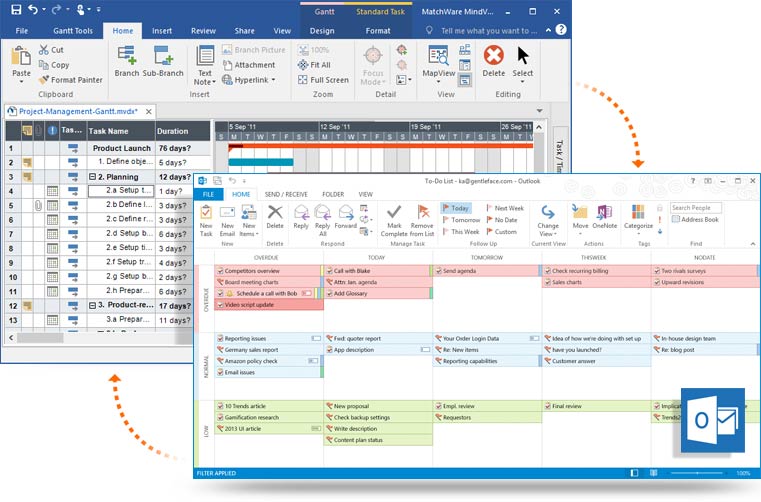Image resolution: width=761 pixels, height=502 pixels.
Task: Open Categorize dropdown in Outlook
Action: (638, 234)
